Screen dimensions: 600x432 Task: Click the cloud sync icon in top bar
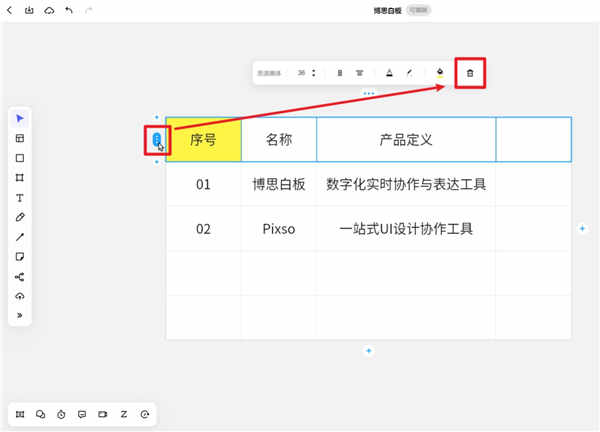[x=49, y=10]
